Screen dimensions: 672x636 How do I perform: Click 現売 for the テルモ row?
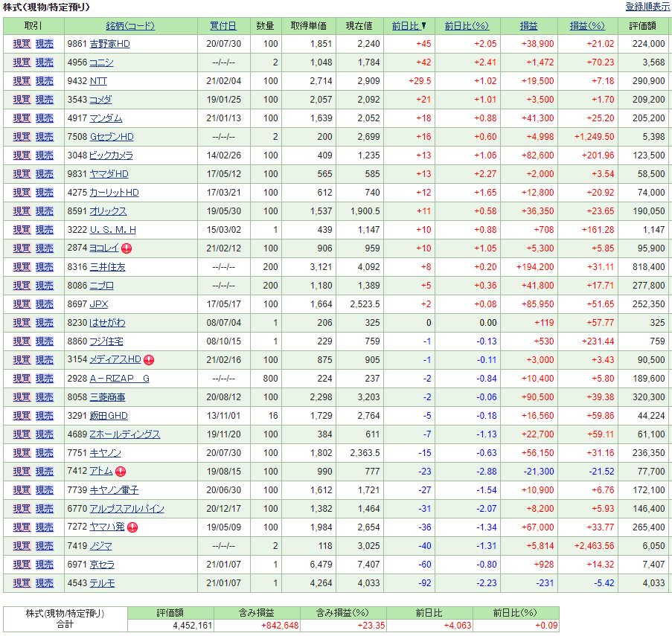(44, 583)
